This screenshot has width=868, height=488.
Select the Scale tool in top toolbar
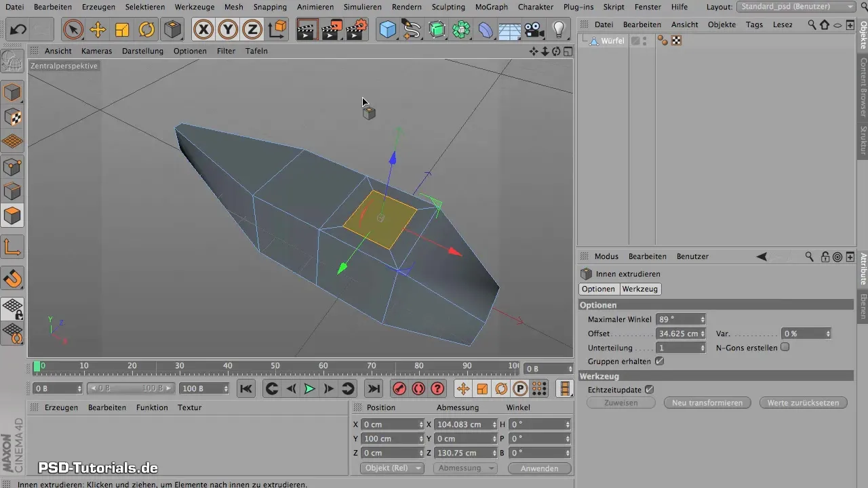coord(122,30)
